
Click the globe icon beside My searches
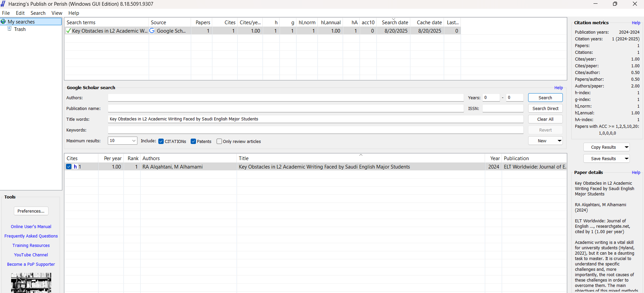(3, 22)
